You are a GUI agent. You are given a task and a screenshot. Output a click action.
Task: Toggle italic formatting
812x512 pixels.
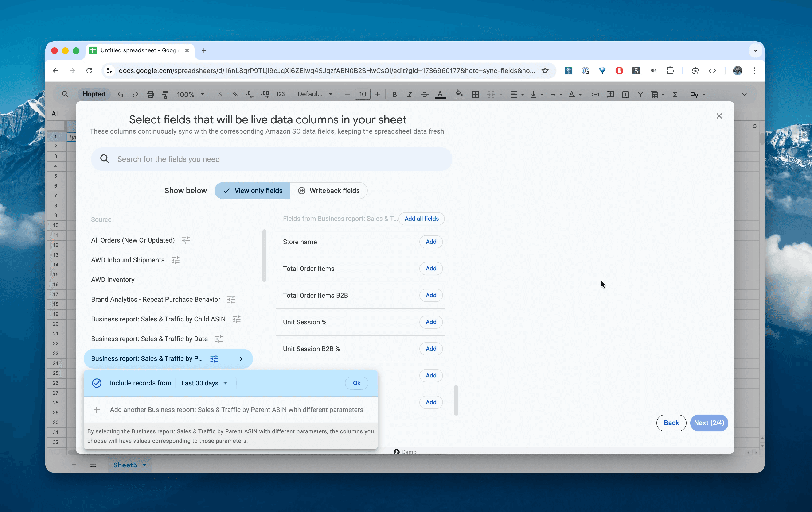(x=409, y=95)
